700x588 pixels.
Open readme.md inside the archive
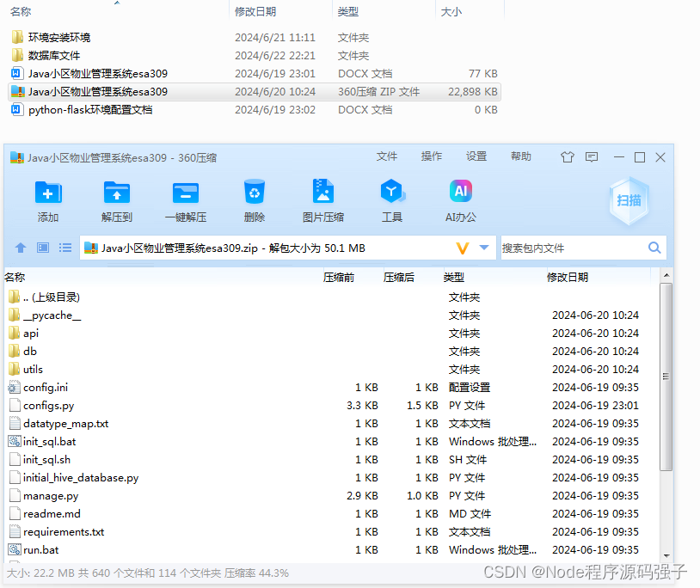(x=53, y=513)
